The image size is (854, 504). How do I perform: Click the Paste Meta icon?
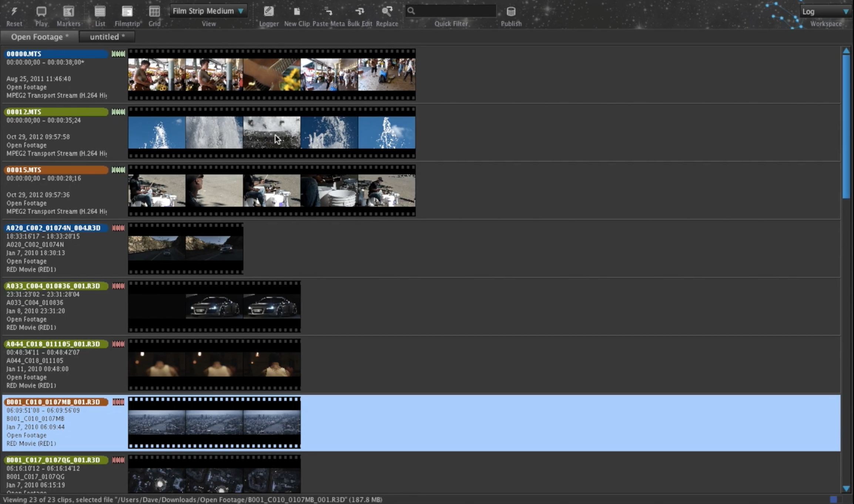[x=328, y=12]
